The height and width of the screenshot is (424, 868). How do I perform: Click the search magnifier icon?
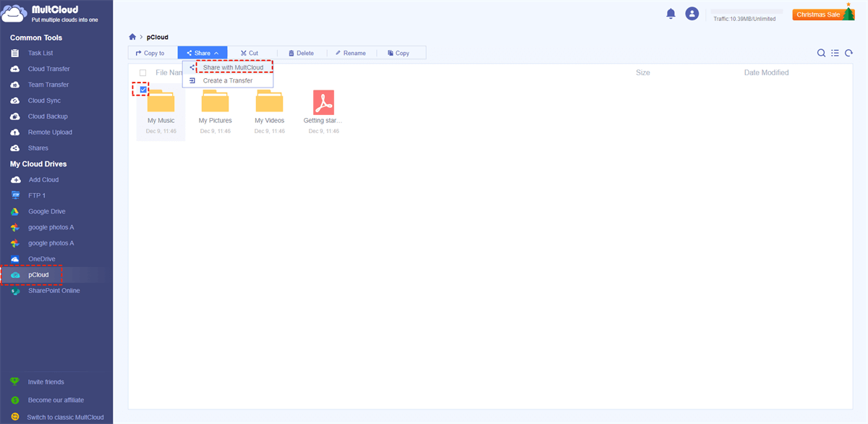[x=821, y=53]
